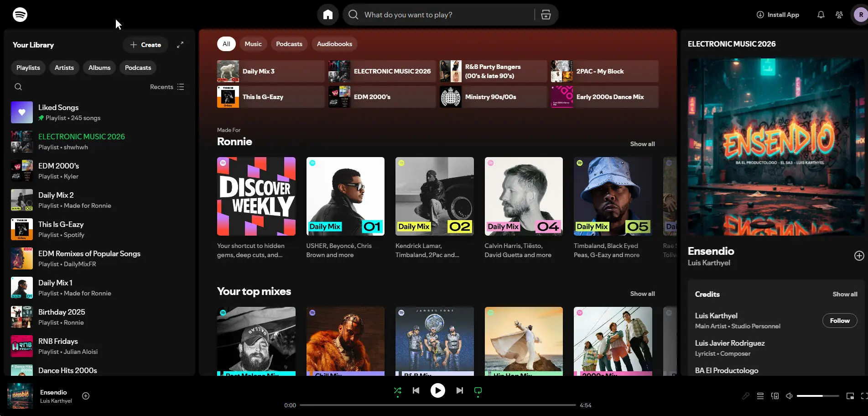The image size is (868, 416).
Task: Open the Ministry 90s/00s tile
Action: 493,97
